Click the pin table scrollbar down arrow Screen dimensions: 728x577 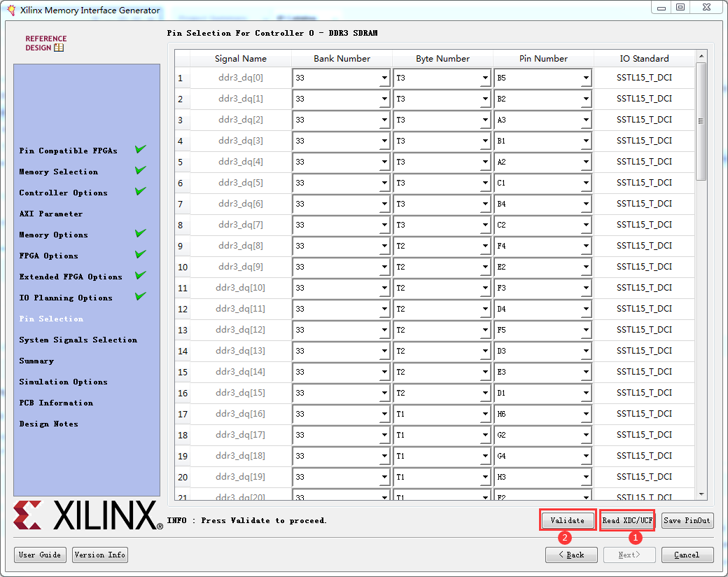click(700, 494)
